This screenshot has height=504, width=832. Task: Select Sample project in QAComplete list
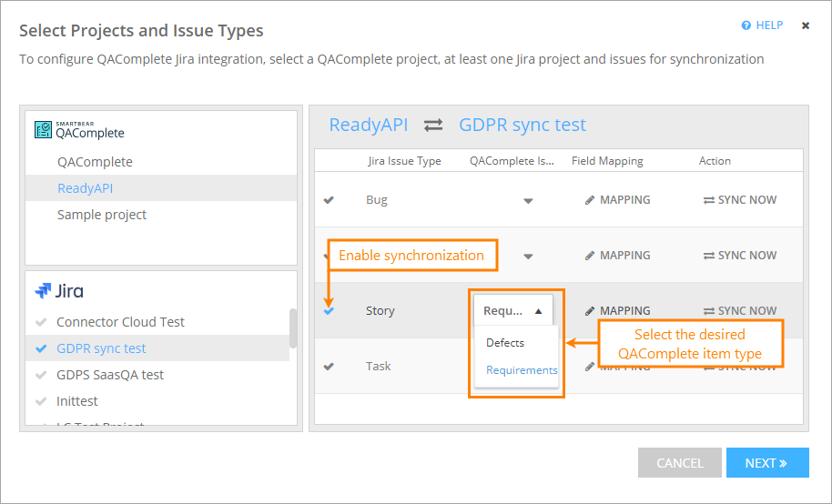[x=102, y=215]
